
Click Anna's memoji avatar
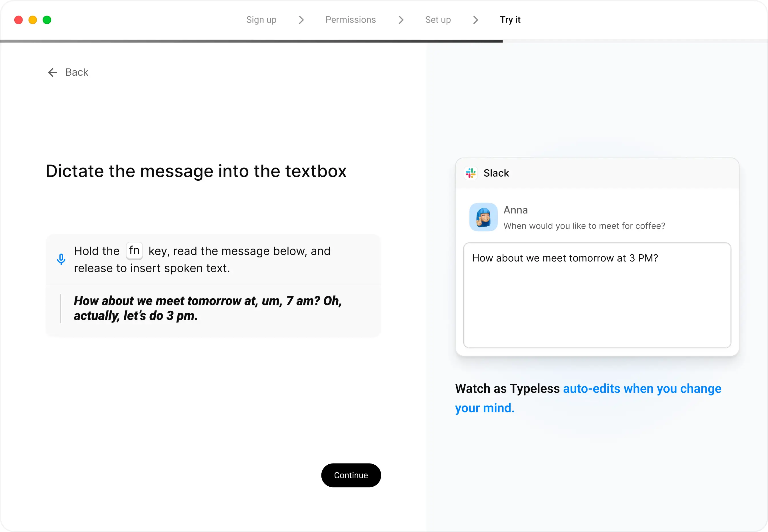(483, 217)
